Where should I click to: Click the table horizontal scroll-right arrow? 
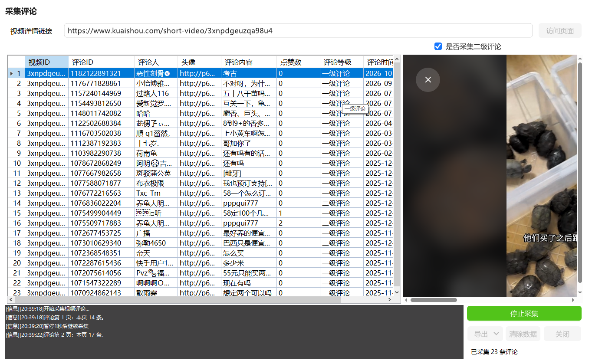coord(389,300)
